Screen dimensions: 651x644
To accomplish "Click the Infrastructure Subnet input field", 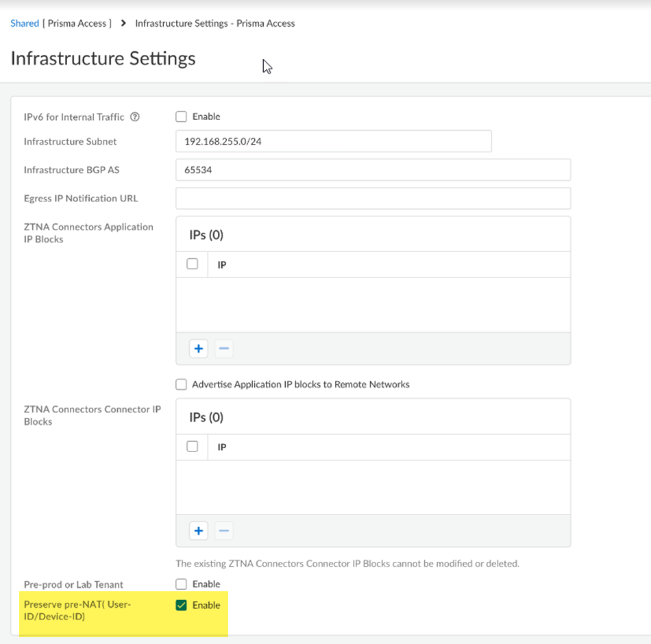I will (333, 142).
